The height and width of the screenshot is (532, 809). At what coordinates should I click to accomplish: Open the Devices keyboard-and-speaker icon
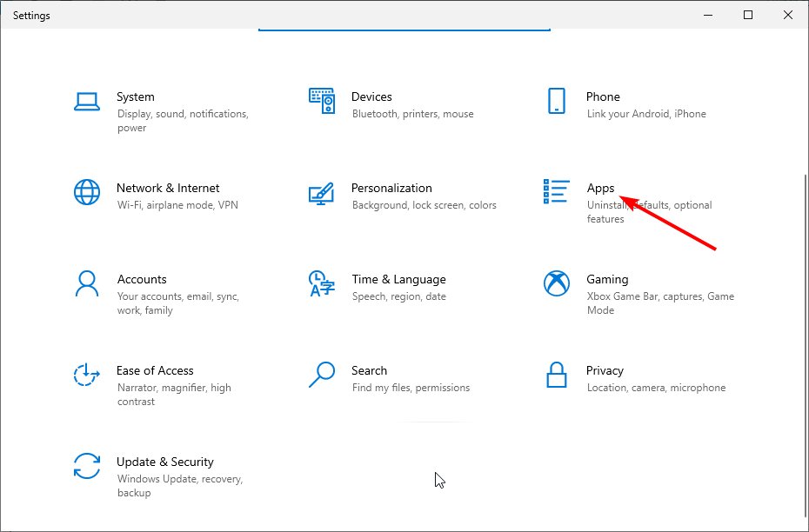pyautogui.click(x=321, y=101)
